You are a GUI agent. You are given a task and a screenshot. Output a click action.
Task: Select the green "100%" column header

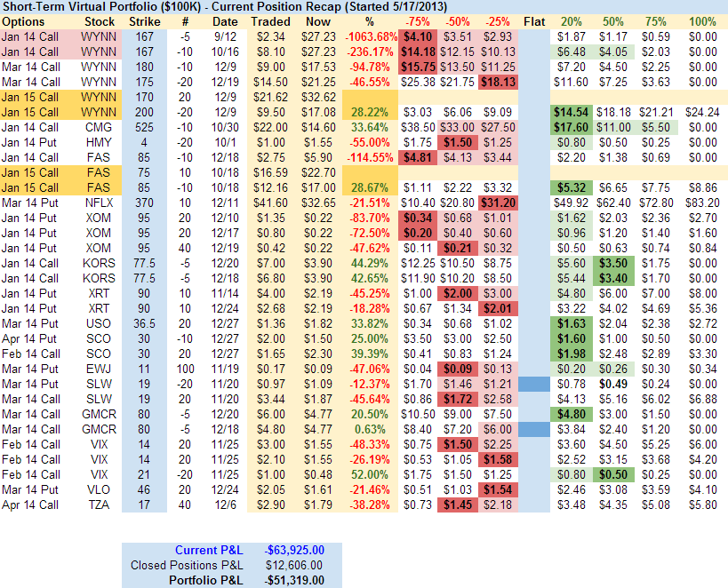click(x=701, y=20)
